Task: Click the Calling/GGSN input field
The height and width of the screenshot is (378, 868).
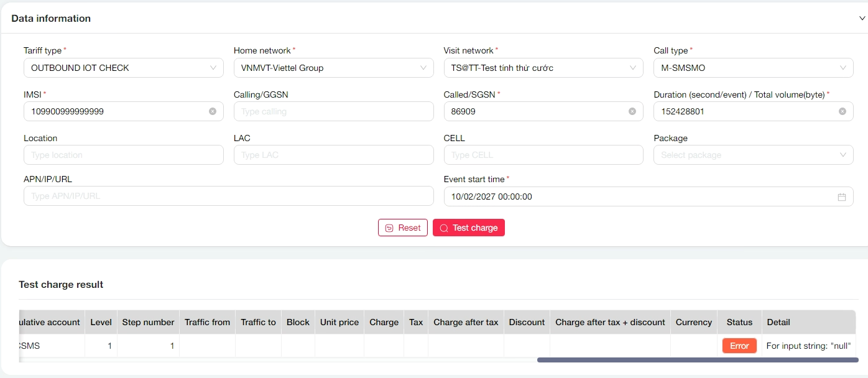Action: (333, 111)
